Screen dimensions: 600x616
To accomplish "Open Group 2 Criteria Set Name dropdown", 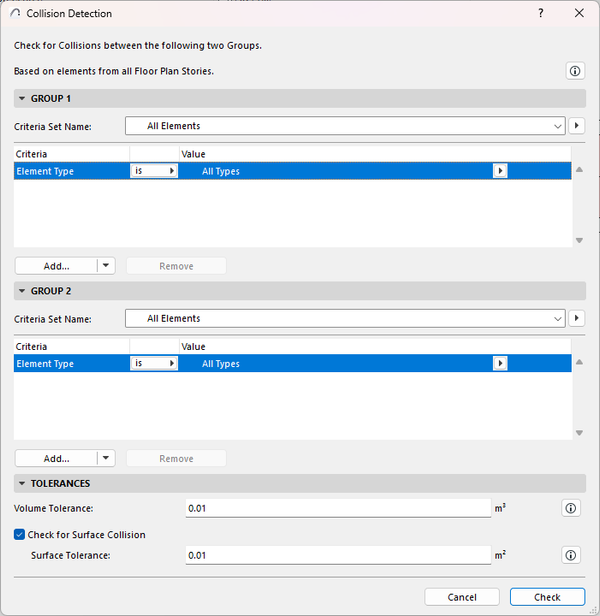I will point(345,318).
